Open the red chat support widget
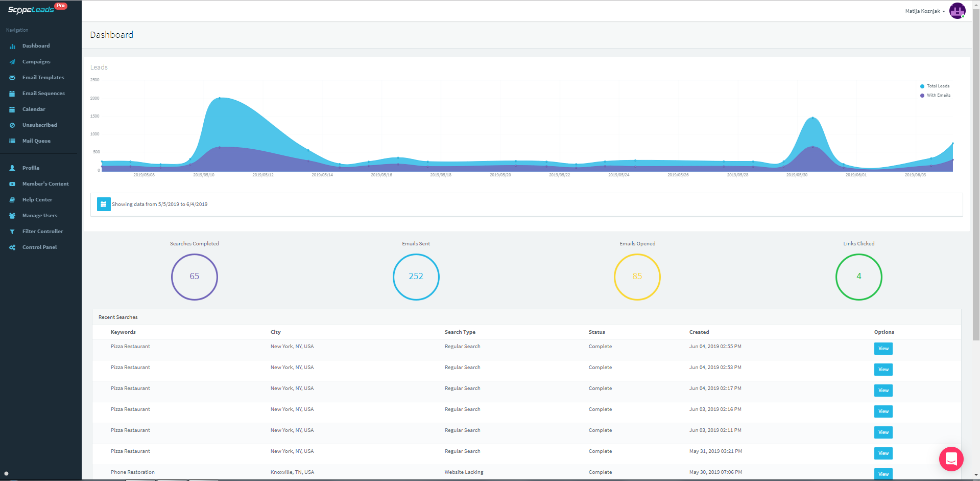Viewport: 980px width, 481px height. pyautogui.click(x=951, y=459)
